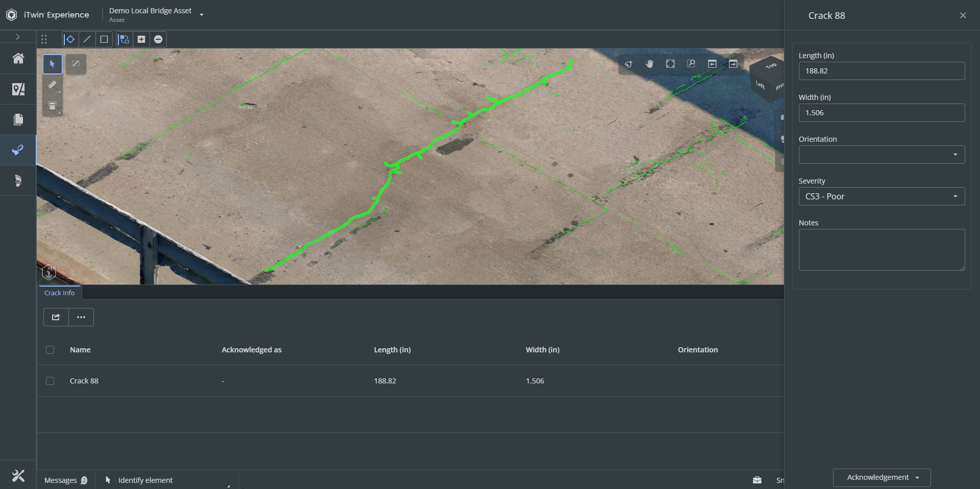The height and width of the screenshot is (489, 980).
Task: Activate the Select element arrow tool
Action: [x=52, y=64]
